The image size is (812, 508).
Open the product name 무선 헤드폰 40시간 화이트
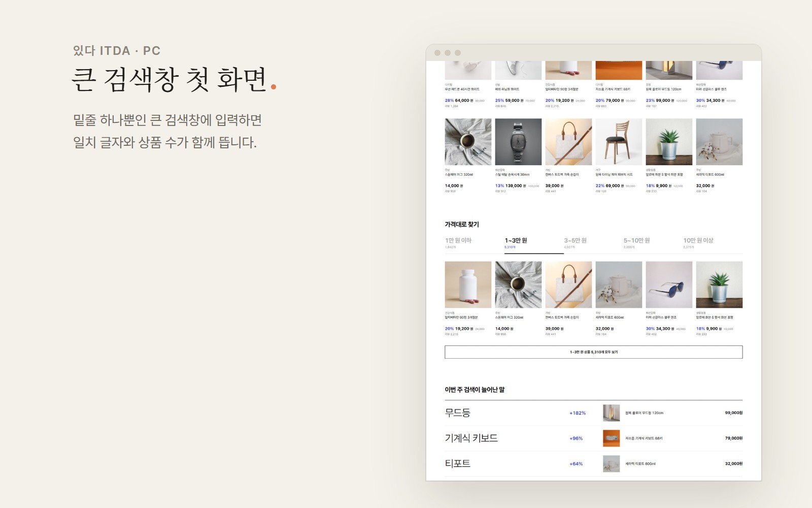(x=462, y=89)
